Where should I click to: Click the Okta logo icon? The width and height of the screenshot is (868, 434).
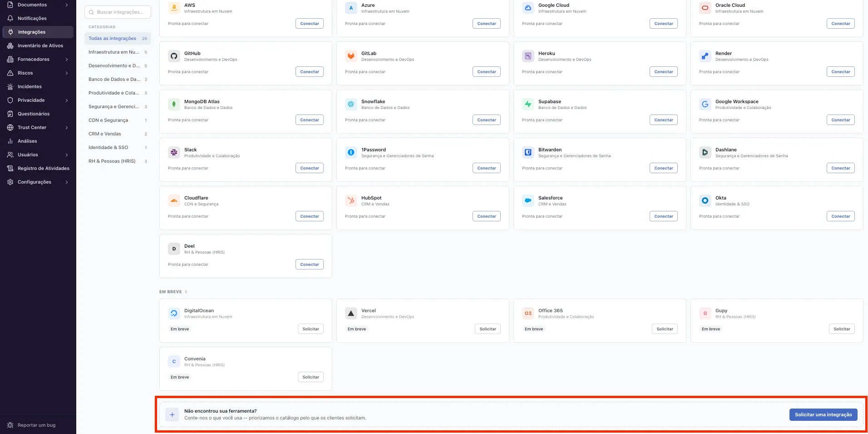point(705,201)
